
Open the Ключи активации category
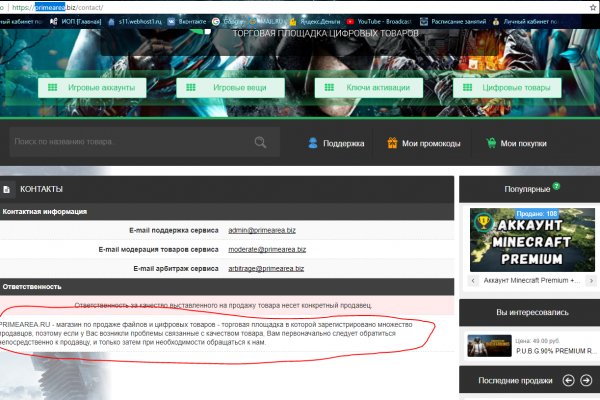point(369,88)
